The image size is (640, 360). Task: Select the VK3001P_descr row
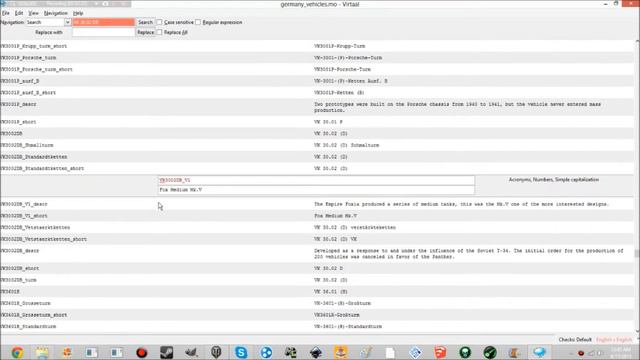pyautogui.click(x=317, y=107)
